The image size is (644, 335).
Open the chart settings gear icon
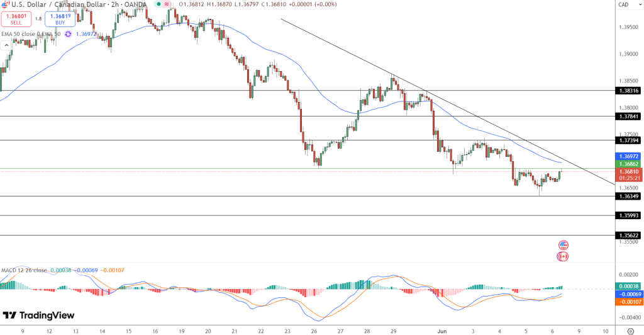point(631,331)
